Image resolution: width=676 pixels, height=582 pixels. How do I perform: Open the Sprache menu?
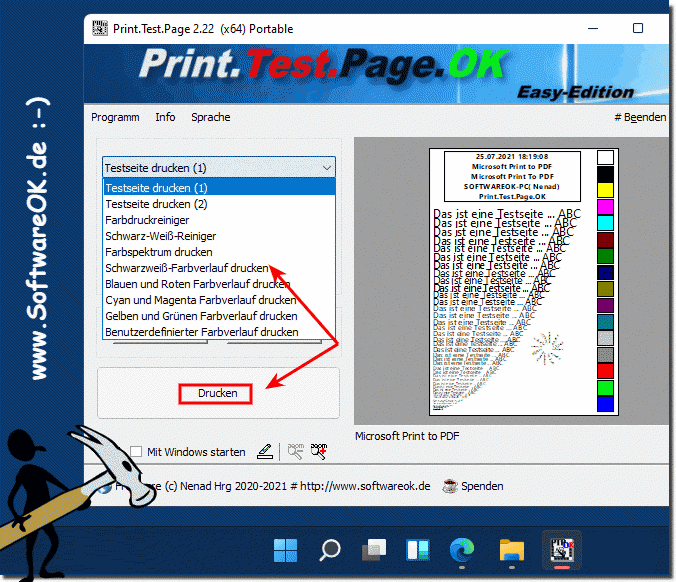pyautogui.click(x=210, y=117)
